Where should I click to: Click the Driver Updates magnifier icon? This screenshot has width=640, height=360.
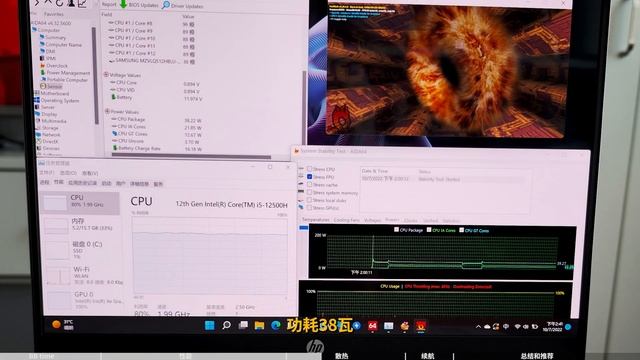166,5
